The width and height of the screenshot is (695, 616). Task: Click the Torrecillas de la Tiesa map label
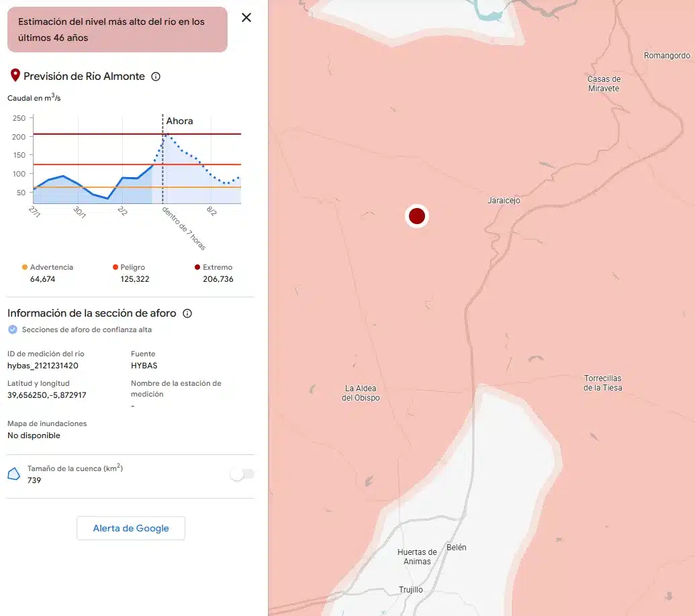(x=602, y=383)
